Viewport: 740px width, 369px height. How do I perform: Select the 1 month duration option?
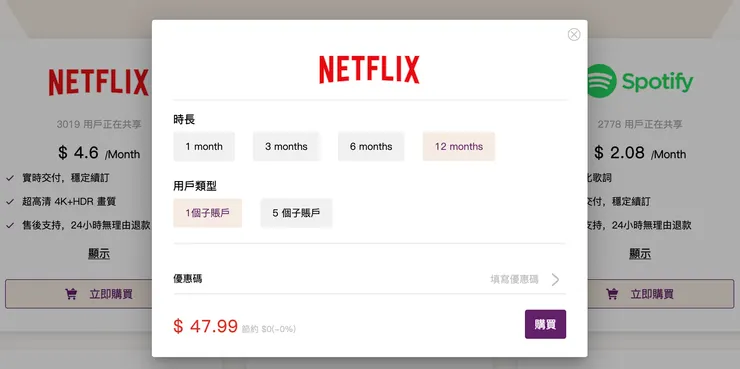click(x=204, y=147)
